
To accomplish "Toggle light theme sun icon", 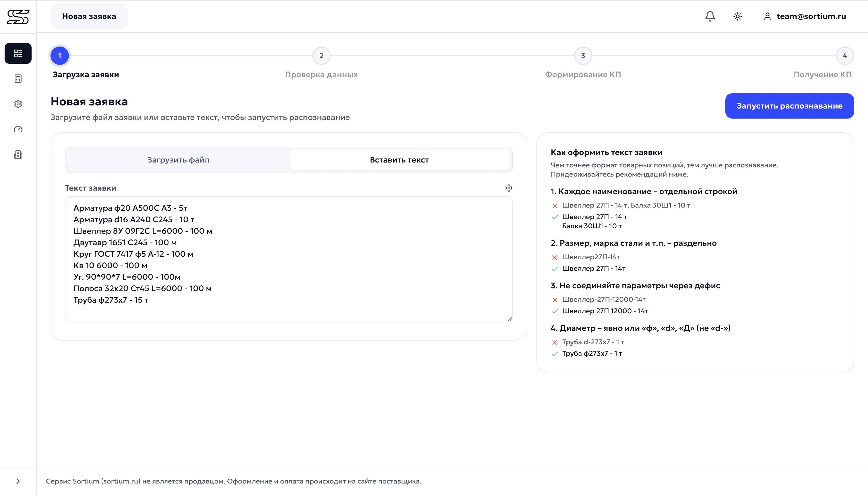I will pos(737,16).
